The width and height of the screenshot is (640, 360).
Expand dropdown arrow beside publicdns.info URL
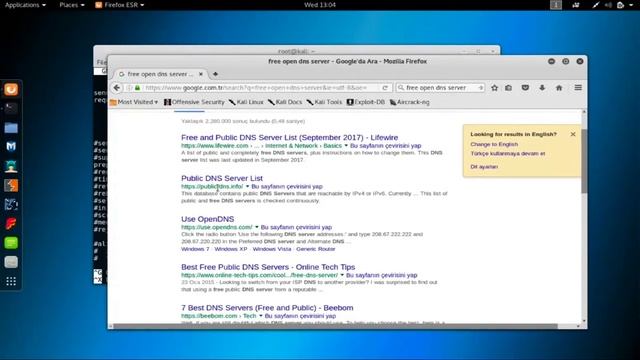click(247, 187)
